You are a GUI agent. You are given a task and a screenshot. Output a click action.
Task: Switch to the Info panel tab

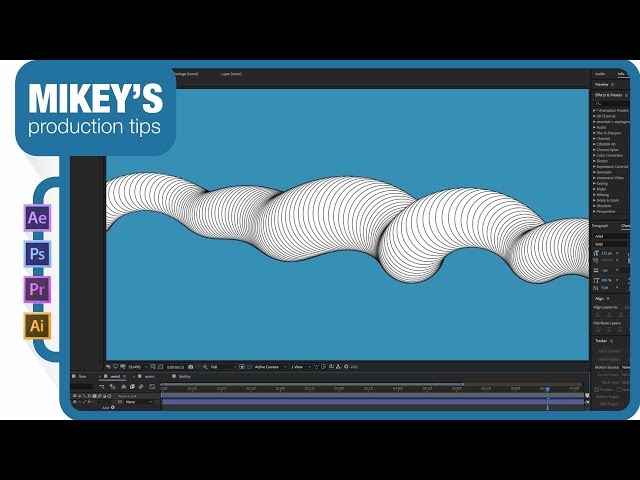click(x=621, y=74)
